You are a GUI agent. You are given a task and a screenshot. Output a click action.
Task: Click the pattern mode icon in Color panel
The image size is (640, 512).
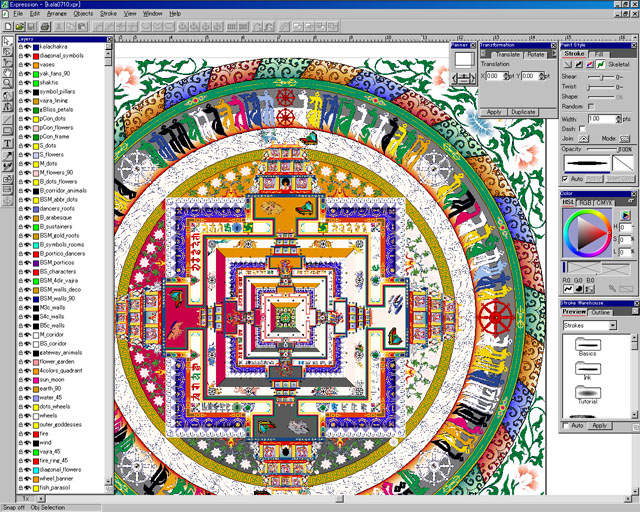589,289
